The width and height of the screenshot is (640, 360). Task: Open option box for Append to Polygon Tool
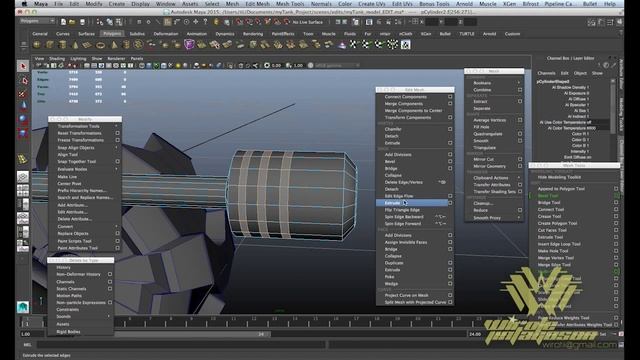pyautogui.click(x=616, y=189)
